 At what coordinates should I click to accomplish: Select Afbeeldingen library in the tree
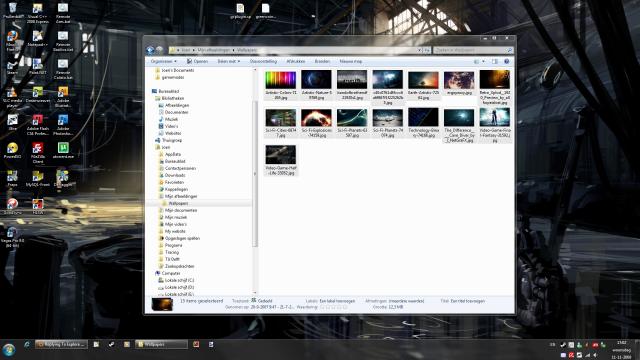[174, 105]
